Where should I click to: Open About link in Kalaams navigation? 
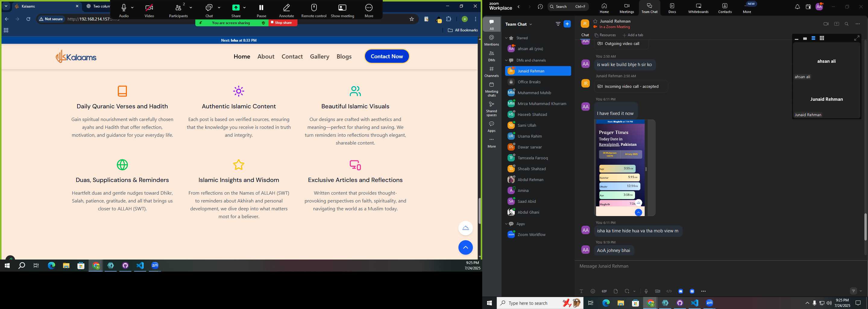[266, 56]
